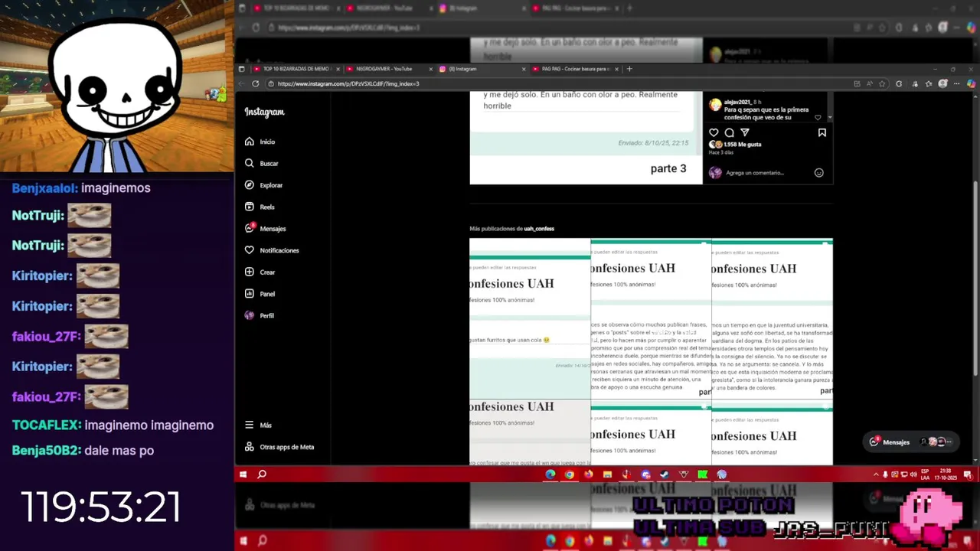Image resolution: width=980 pixels, height=551 pixels.
Task: Open Perfil avatar in sidebar
Action: 250,315
